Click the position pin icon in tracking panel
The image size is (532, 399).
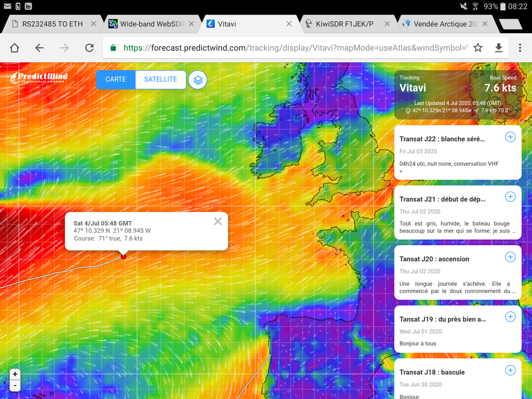pos(408,111)
